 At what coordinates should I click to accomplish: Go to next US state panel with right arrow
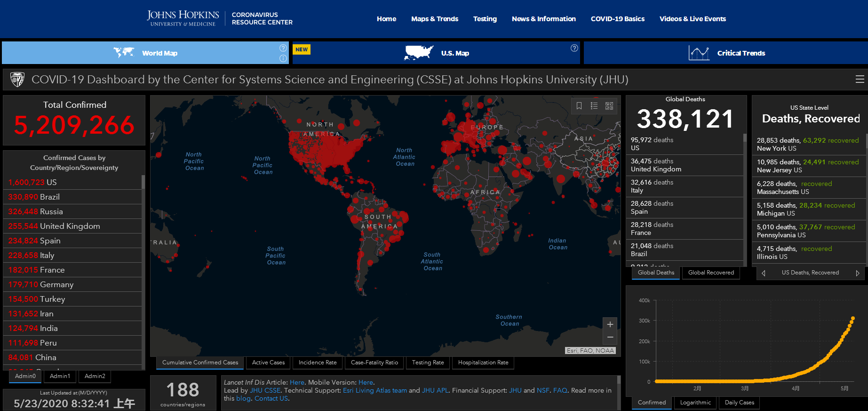(857, 273)
